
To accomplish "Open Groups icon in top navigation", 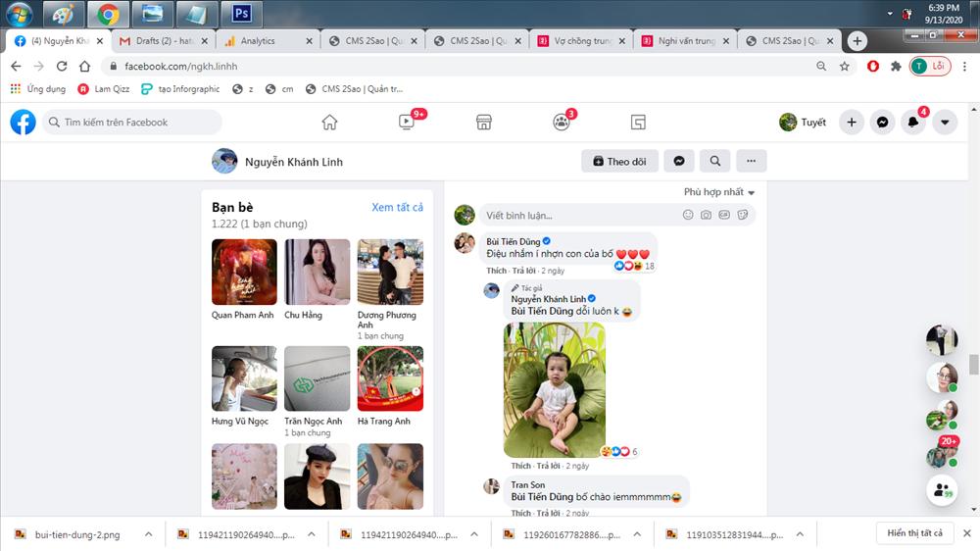I will click(x=561, y=123).
